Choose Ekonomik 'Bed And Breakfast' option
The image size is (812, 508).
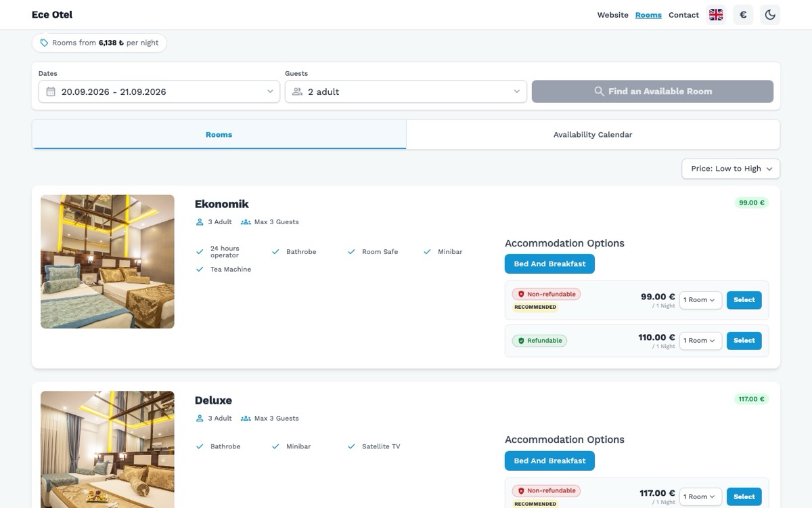[549, 264]
